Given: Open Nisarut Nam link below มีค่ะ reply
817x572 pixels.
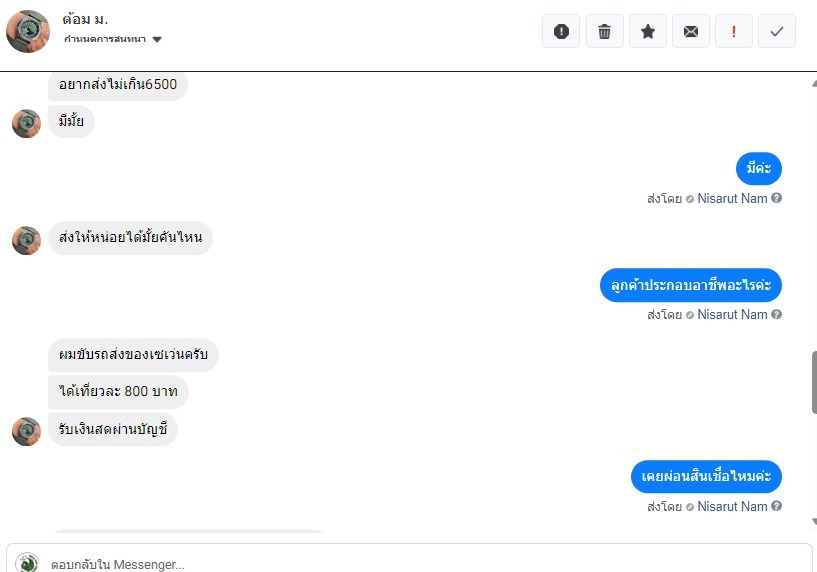Looking at the screenshot, I should (732, 198).
